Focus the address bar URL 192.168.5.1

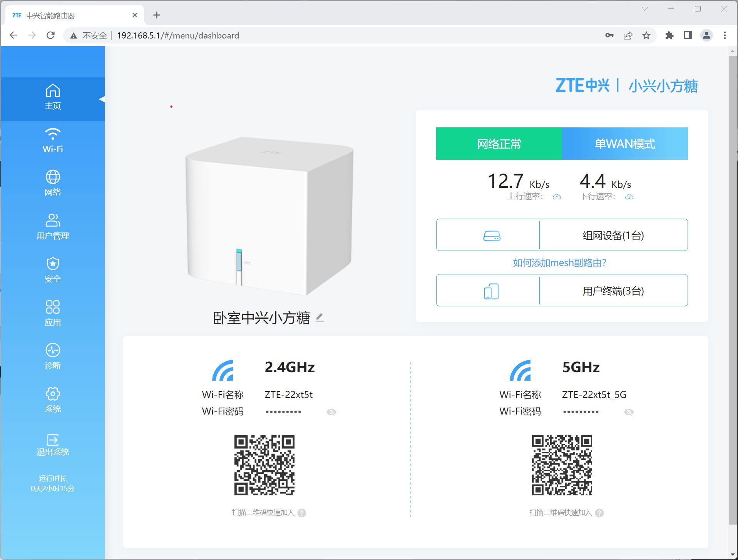178,35
